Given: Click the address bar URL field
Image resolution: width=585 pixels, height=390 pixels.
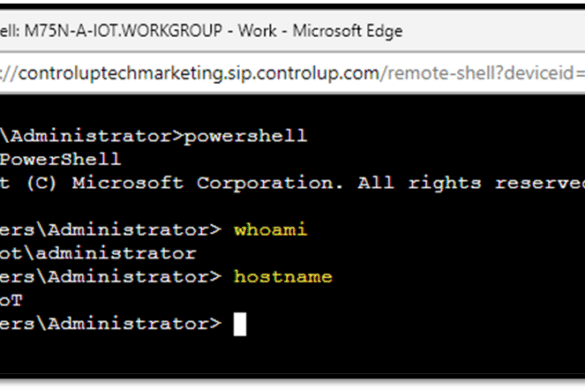Looking at the screenshot, I should tap(292, 73).
